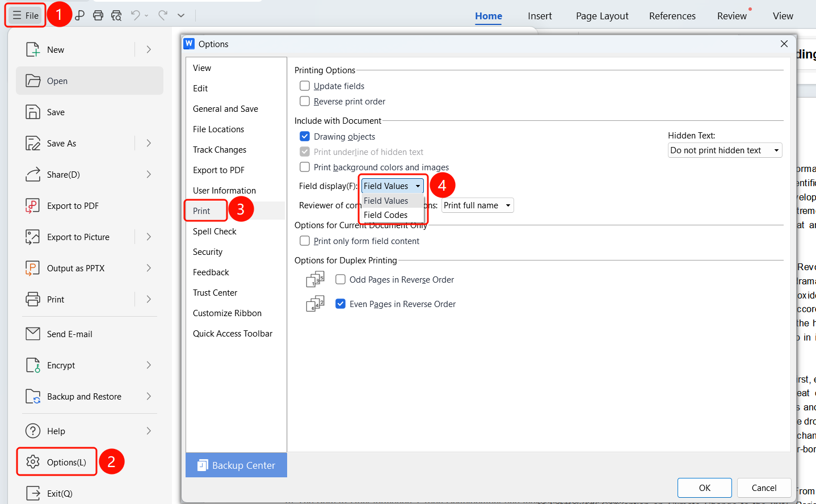The height and width of the screenshot is (504, 816).
Task: Expand the Save As submenu arrow
Action: coord(149,143)
